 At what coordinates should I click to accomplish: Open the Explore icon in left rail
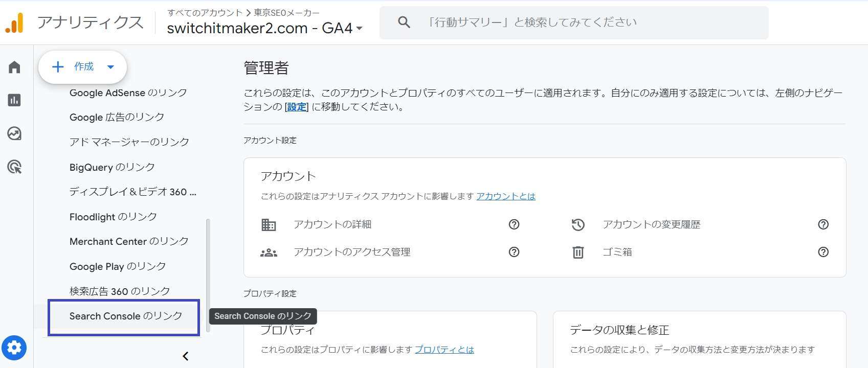[x=14, y=133]
